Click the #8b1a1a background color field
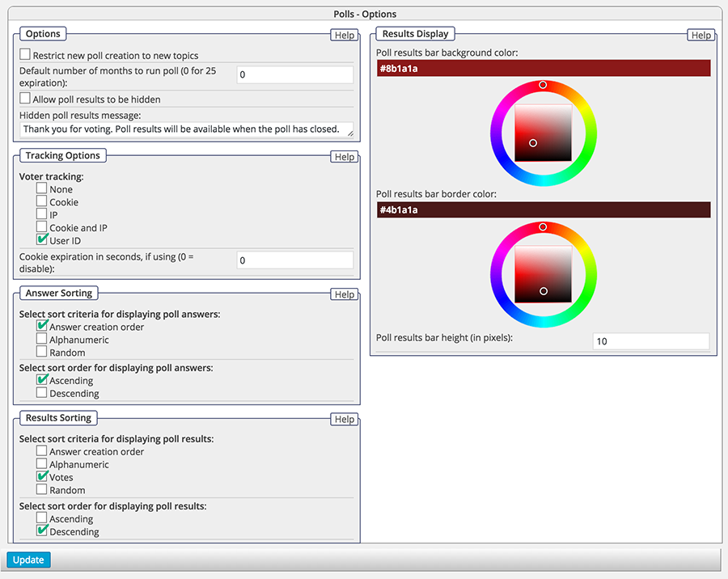Viewport: 728px width, 579px height. click(x=543, y=69)
